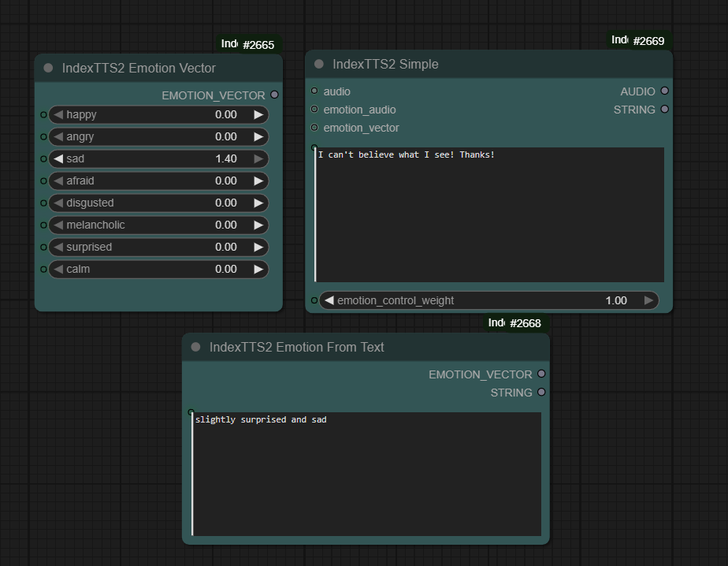The image size is (728, 566).
Task: Increase the afraid value with right arrow
Action: pyautogui.click(x=258, y=181)
